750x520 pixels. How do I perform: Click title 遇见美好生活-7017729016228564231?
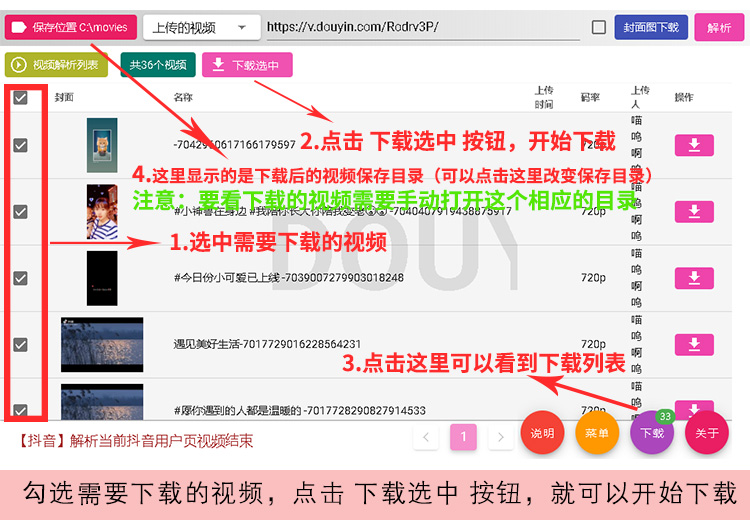click(x=267, y=344)
